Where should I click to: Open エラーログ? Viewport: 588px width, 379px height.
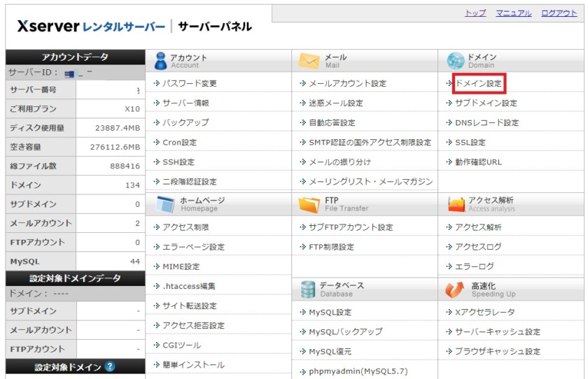coord(475,266)
